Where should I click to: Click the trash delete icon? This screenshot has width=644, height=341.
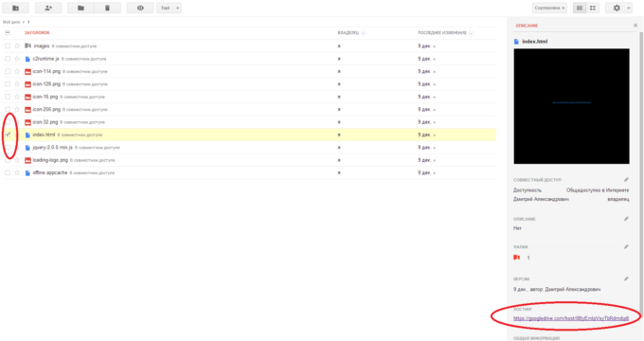[108, 8]
